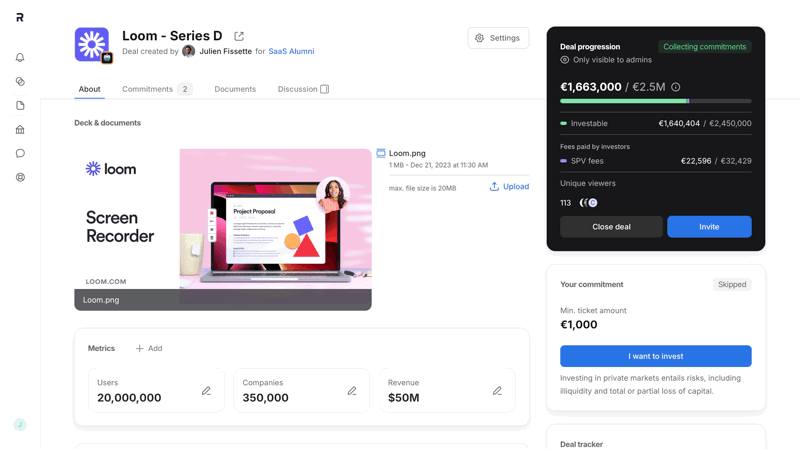The width and height of the screenshot is (800, 449).
Task: Click the Users value 20,000,000
Action: click(x=129, y=397)
